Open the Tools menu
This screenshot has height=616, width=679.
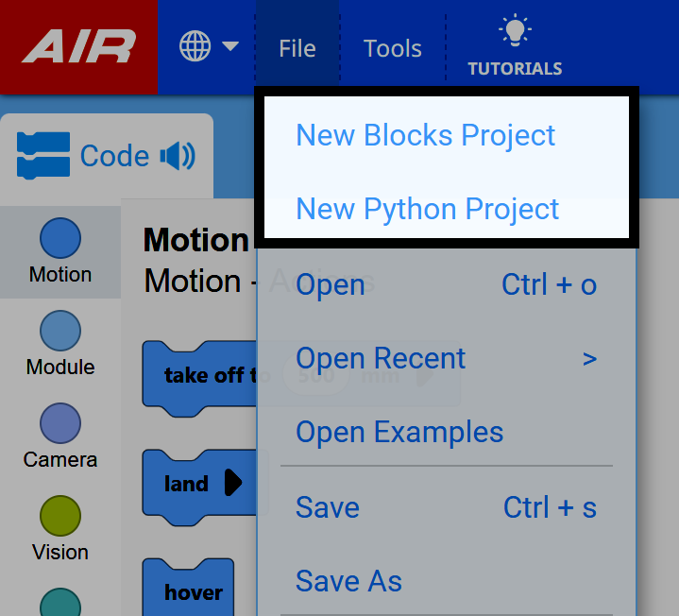click(393, 48)
